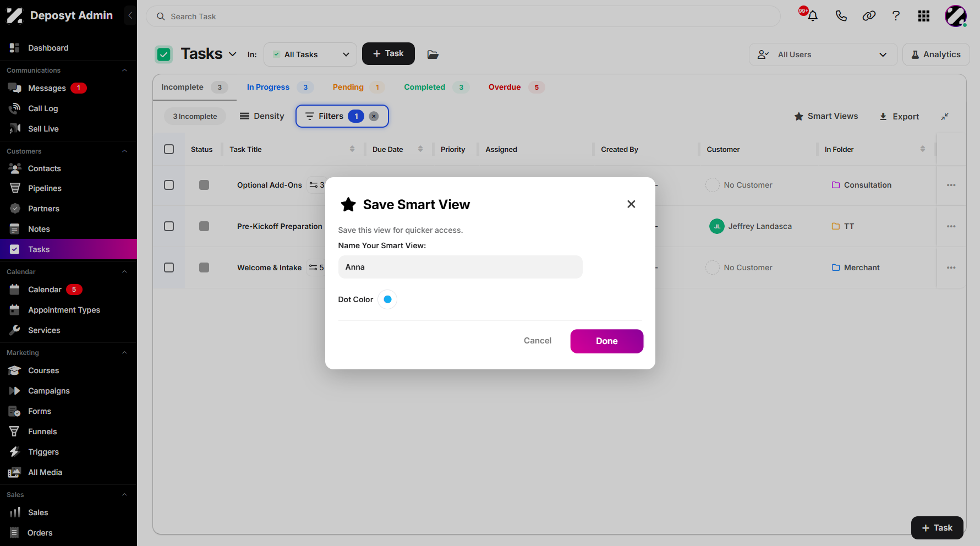The image size is (980, 546).
Task: Open the help question mark icon
Action: pos(896,16)
